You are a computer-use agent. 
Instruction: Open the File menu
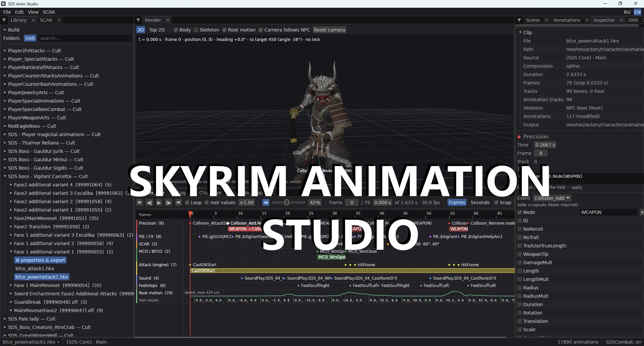7,12
